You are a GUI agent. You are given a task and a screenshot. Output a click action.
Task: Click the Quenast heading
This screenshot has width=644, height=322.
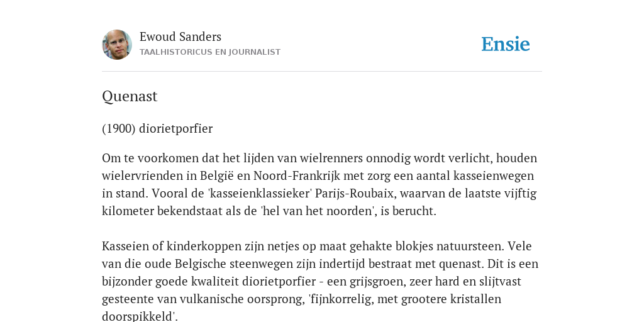pyautogui.click(x=130, y=96)
